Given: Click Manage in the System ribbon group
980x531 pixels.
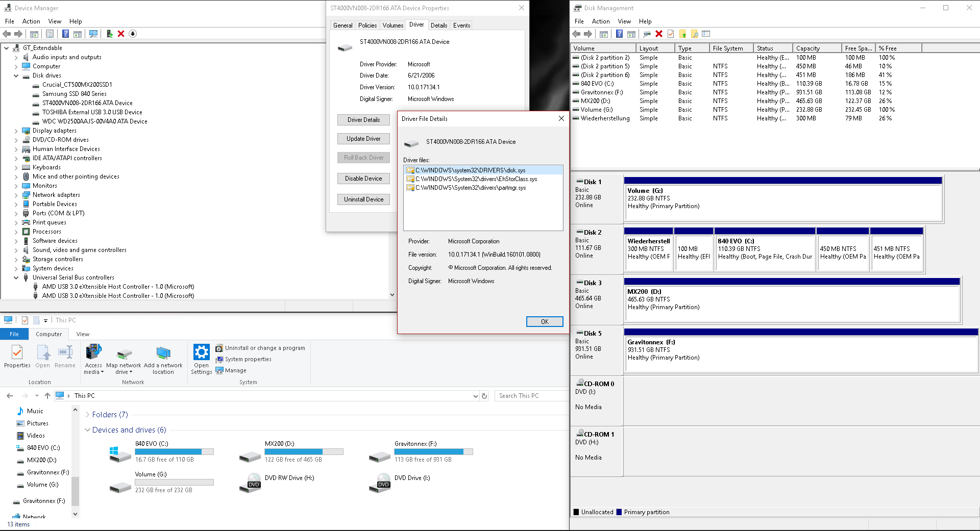Looking at the screenshot, I should click(x=231, y=370).
